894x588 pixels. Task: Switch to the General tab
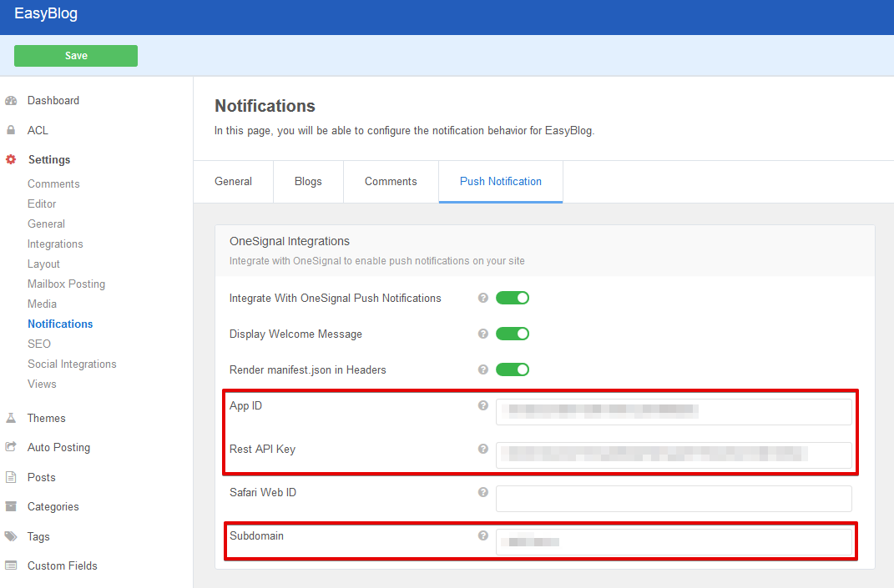coord(233,182)
